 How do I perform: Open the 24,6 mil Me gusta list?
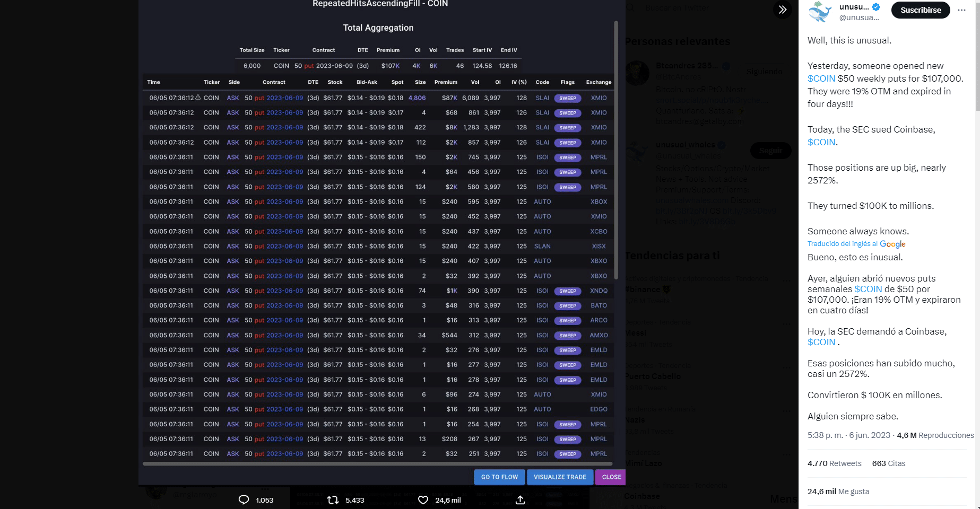tap(838, 492)
